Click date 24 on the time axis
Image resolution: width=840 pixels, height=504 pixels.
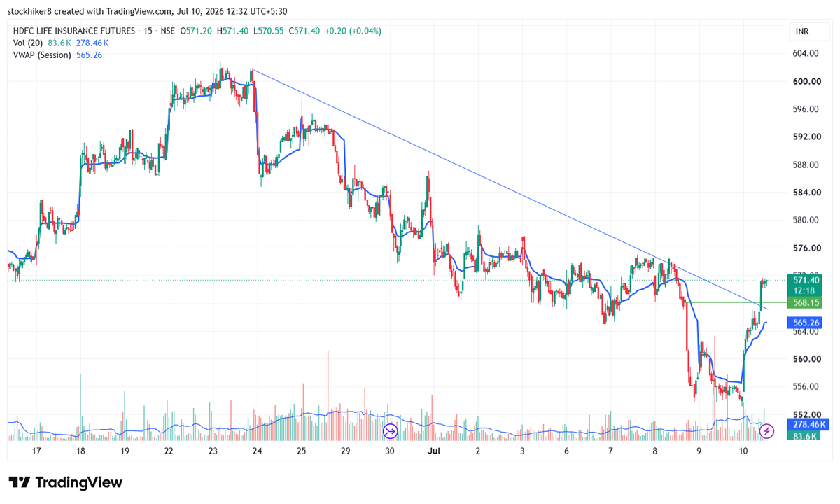click(x=258, y=451)
